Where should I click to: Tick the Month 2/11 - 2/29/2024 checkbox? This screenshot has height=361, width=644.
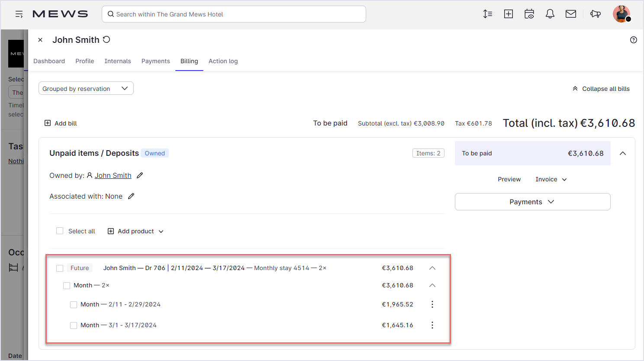point(74,305)
